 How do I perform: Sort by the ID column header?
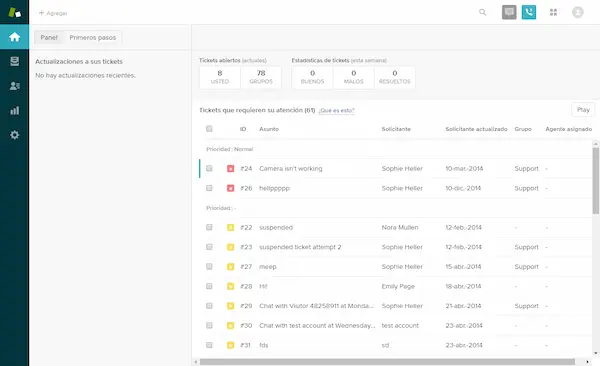(x=243, y=129)
